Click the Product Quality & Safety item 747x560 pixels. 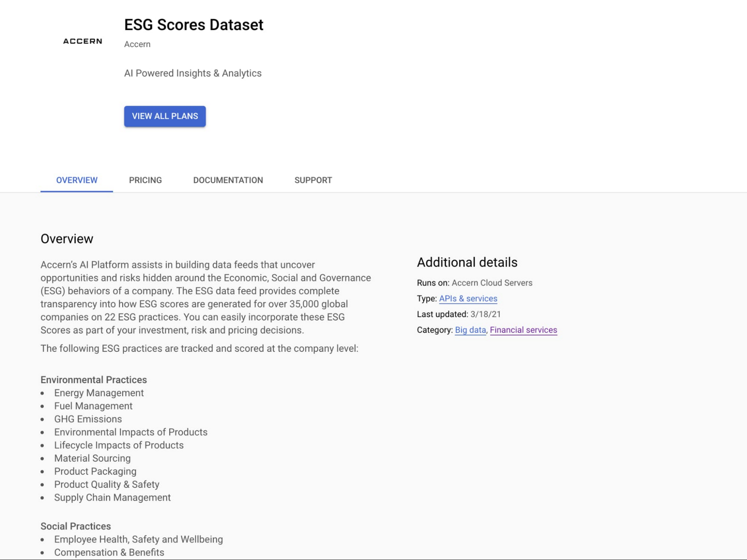pyautogui.click(x=106, y=485)
